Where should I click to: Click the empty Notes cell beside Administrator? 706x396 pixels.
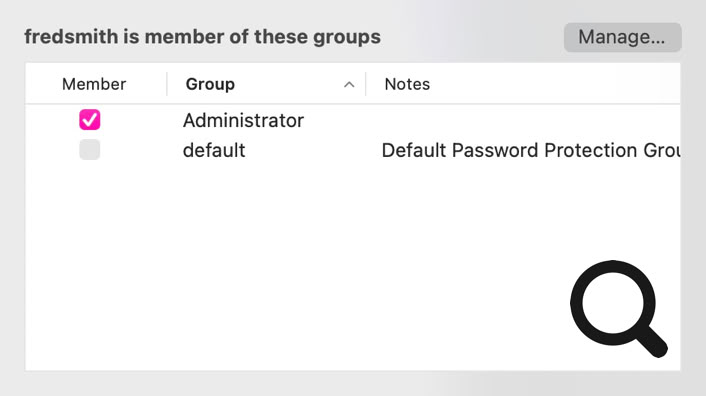pos(522,120)
